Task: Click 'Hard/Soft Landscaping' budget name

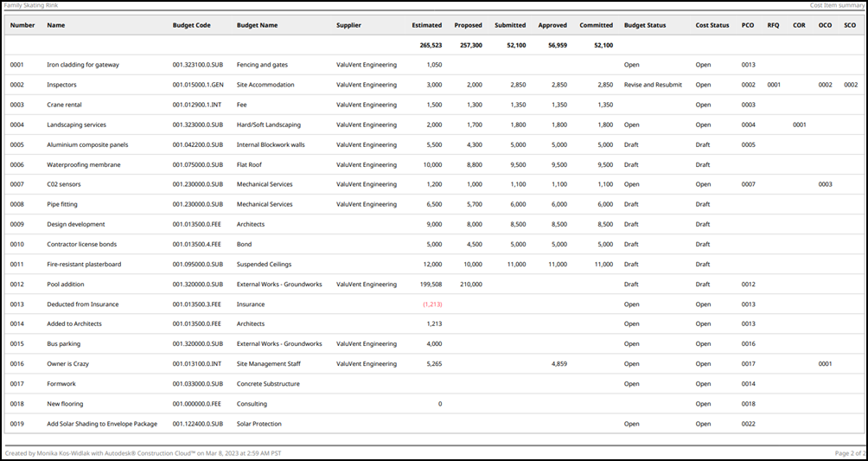Action: [269, 125]
